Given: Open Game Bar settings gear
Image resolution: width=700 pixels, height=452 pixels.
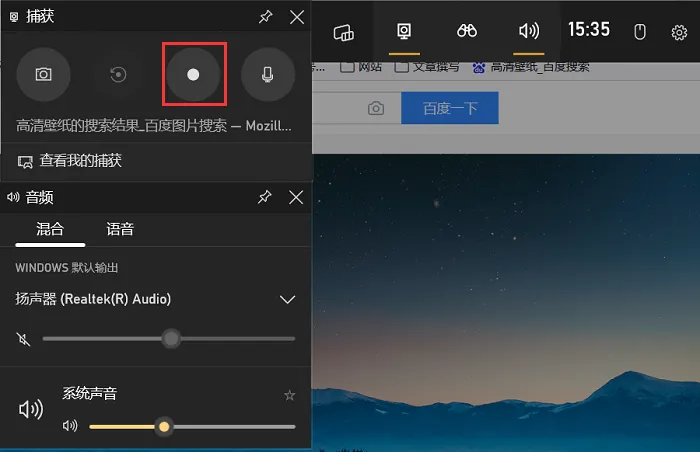Looking at the screenshot, I should click(679, 32).
